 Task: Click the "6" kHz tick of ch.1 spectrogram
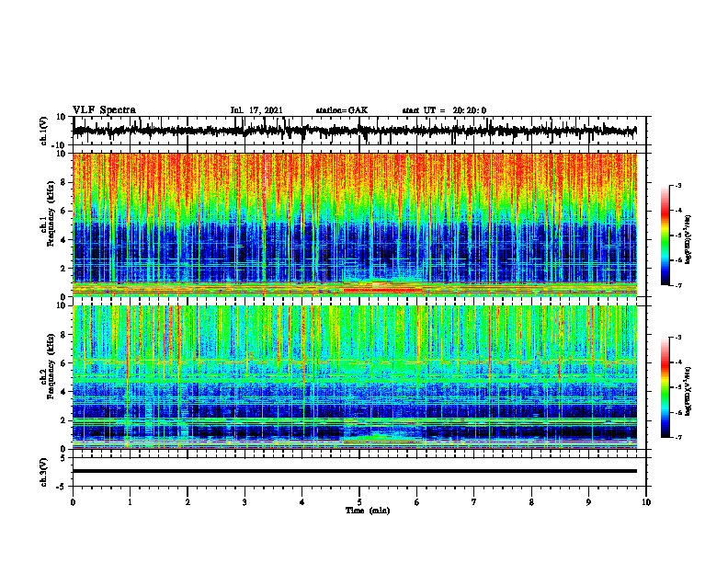(63, 212)
